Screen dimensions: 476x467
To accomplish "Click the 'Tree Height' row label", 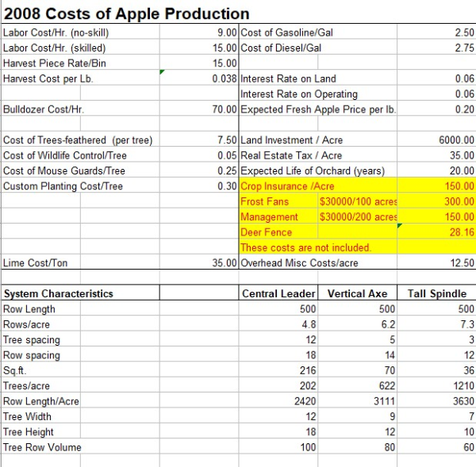I will [x=29, y=432].
